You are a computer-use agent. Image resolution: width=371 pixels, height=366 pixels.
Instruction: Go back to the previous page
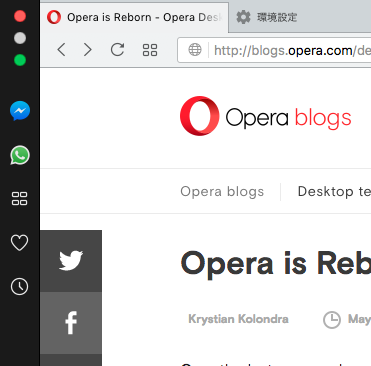61,50
